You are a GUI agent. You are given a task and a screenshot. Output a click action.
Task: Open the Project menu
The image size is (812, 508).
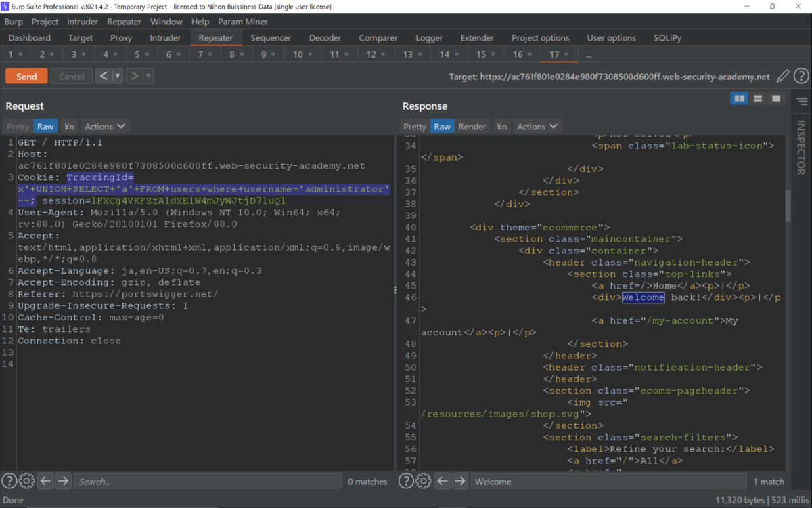45,22
